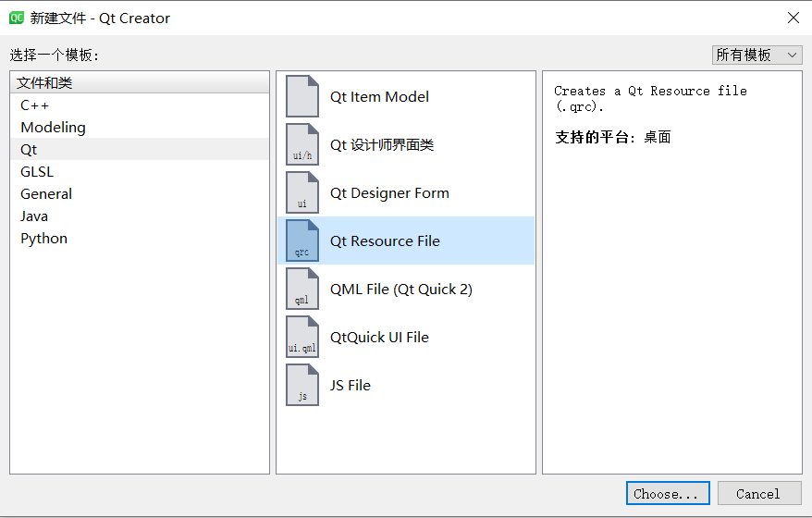Choose the Qt Item Model template label
This screenshot has height=518, width=812.
379,97
